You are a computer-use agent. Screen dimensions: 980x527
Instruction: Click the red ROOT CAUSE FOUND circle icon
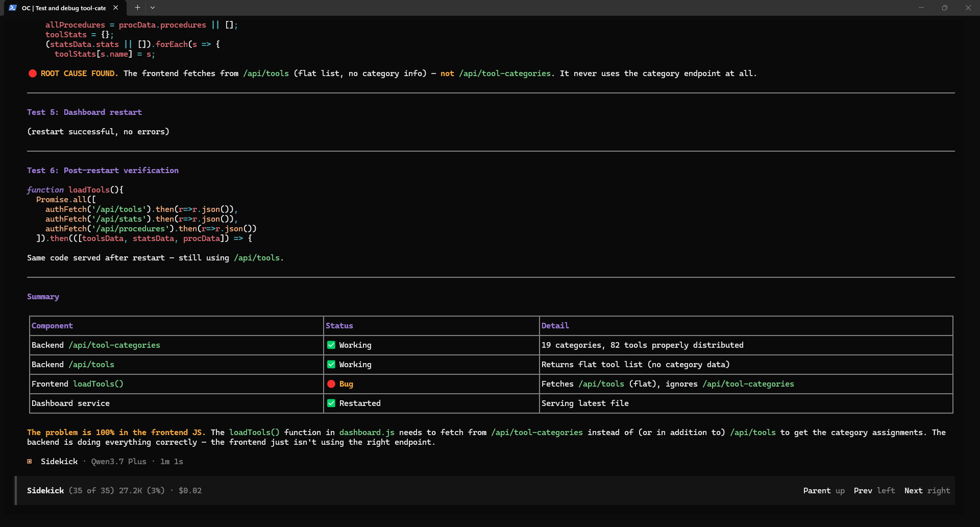click(33, 74)
